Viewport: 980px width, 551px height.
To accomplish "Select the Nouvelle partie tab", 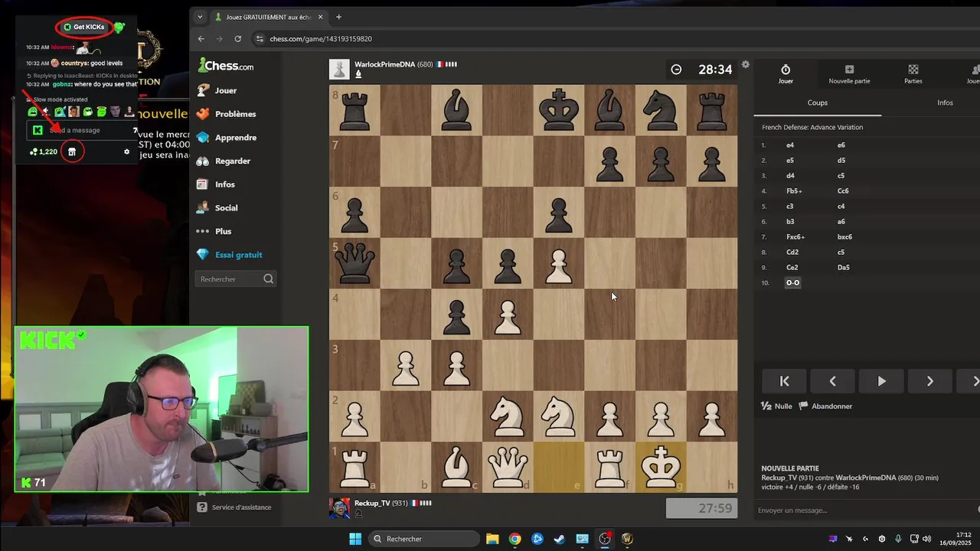I will (x=849, y=74).
